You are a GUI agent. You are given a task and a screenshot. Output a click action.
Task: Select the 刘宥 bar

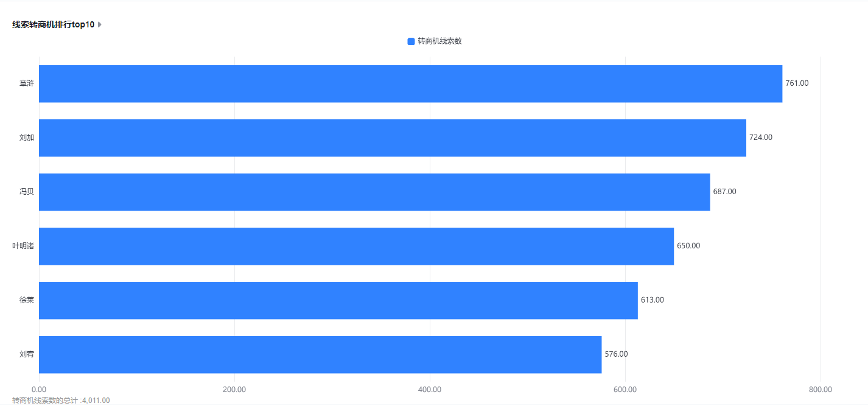click(x=320, y=354)
